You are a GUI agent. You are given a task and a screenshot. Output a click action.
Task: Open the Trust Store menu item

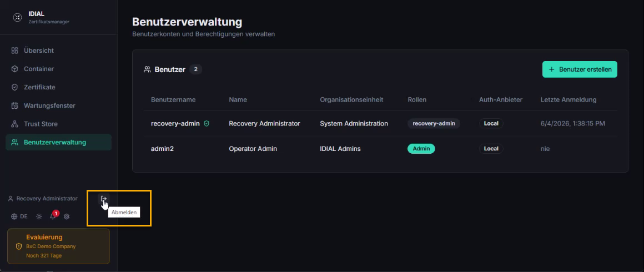pyautogui.click(x=58, y=124)
